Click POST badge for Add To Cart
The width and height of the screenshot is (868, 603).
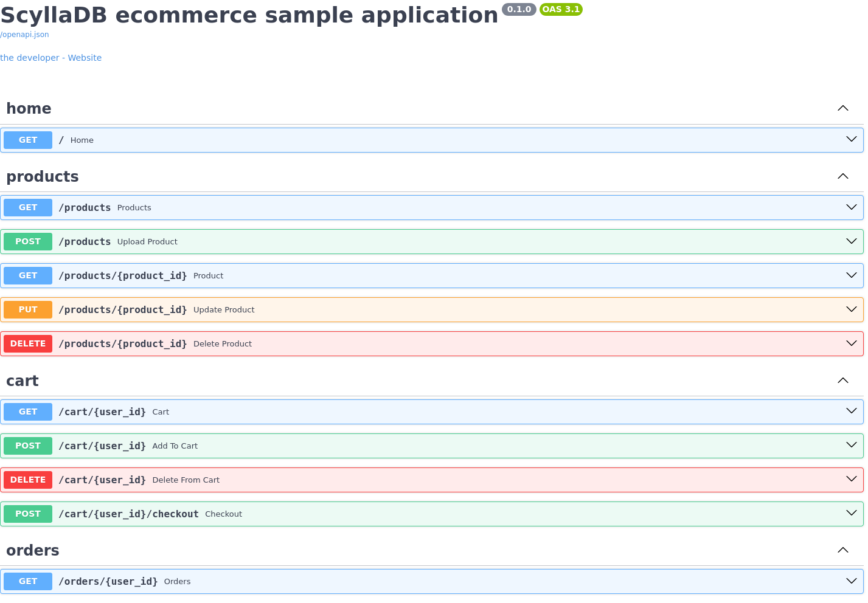coord(28,446)
